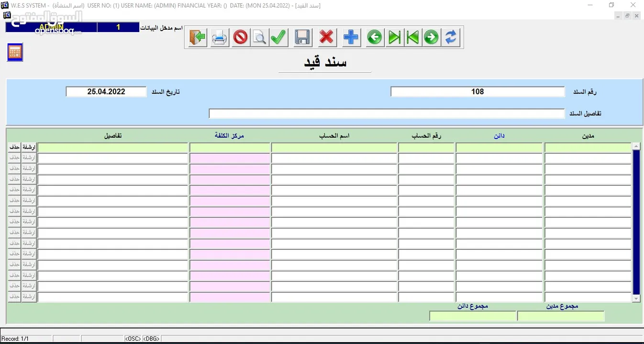This screenshot has height=344, width=644.
Task: Confirm with the green checkmark icon
Action: click(278, 37)
